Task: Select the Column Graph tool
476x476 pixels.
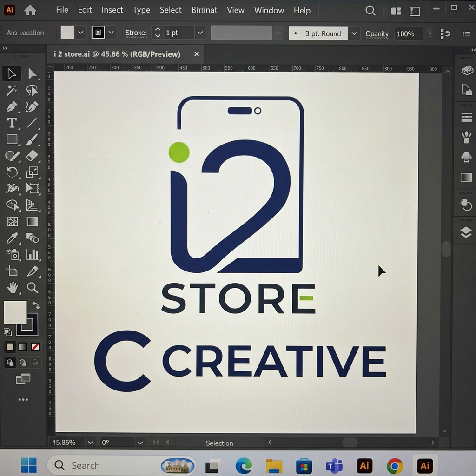Action: (x=33, y=254)
